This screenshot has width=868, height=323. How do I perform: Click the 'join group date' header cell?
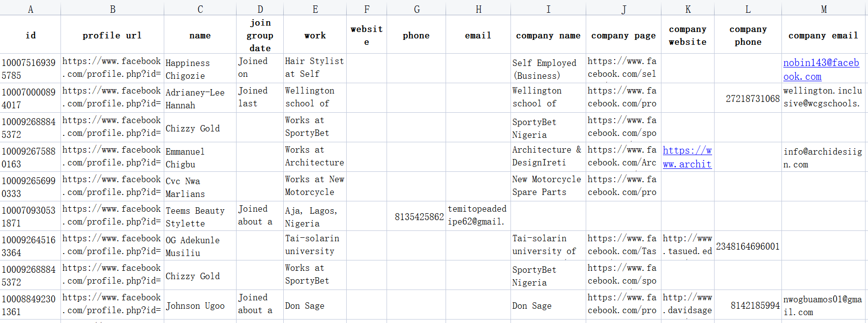pyautogui.click(x=260, y=34)
